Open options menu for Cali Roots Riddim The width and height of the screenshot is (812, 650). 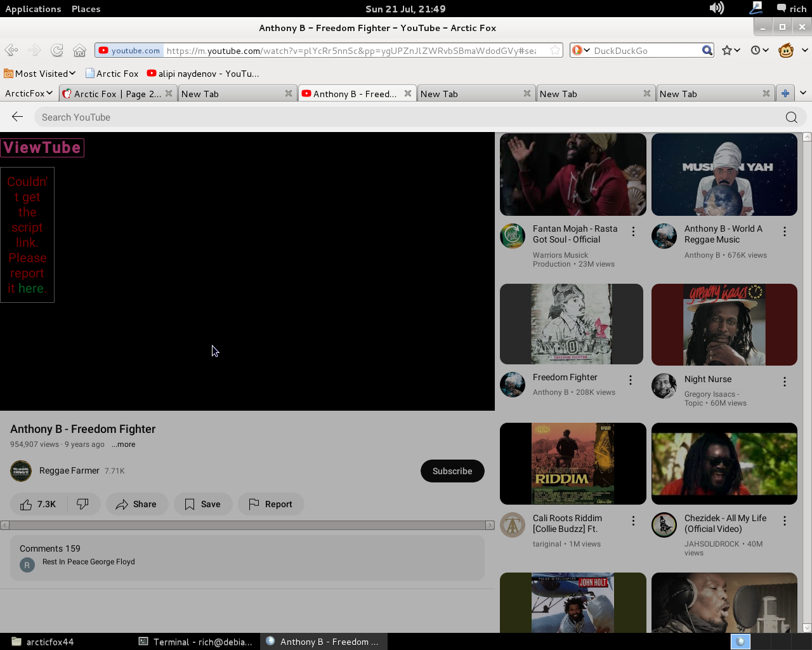click(x=633, y=521)
